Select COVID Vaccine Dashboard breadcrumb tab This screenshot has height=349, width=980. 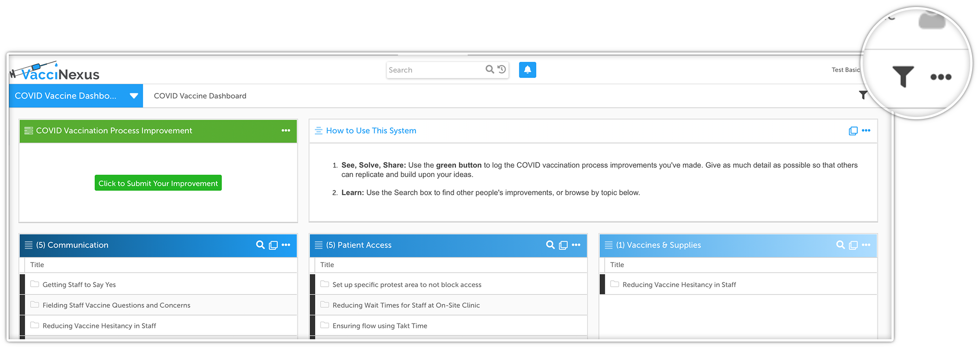pos(200,96)
